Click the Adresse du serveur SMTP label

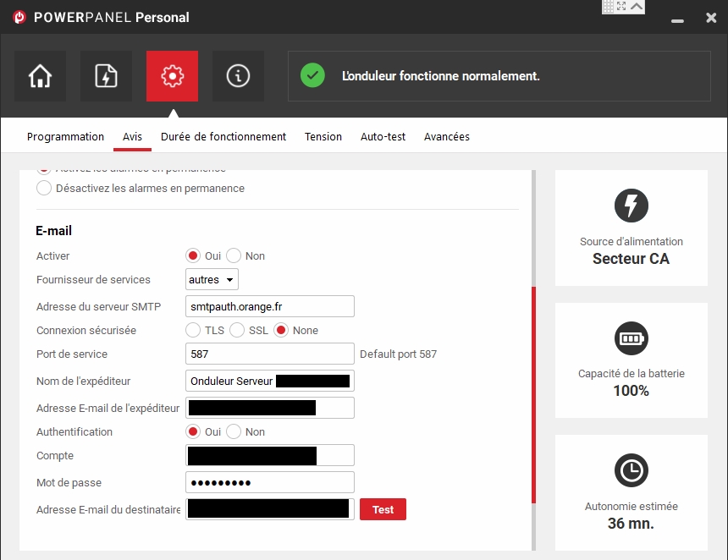pyautogui.click(x=99, y=307)
